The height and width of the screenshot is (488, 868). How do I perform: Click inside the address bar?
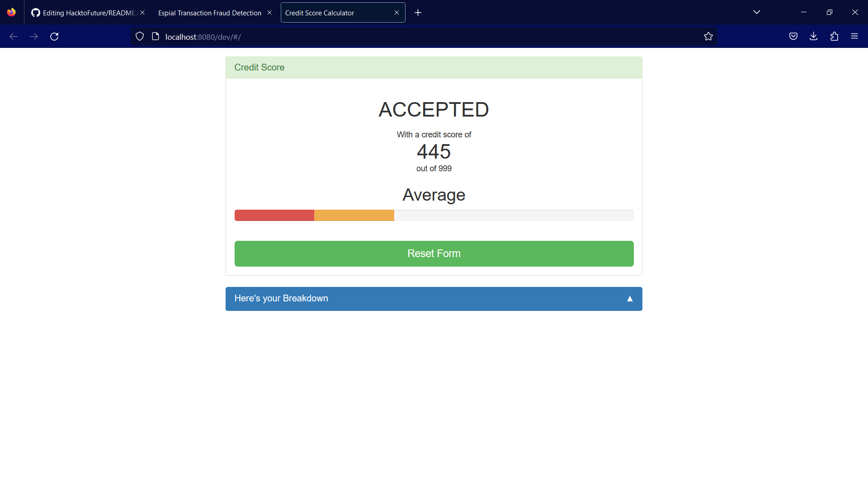pos(362,36)
